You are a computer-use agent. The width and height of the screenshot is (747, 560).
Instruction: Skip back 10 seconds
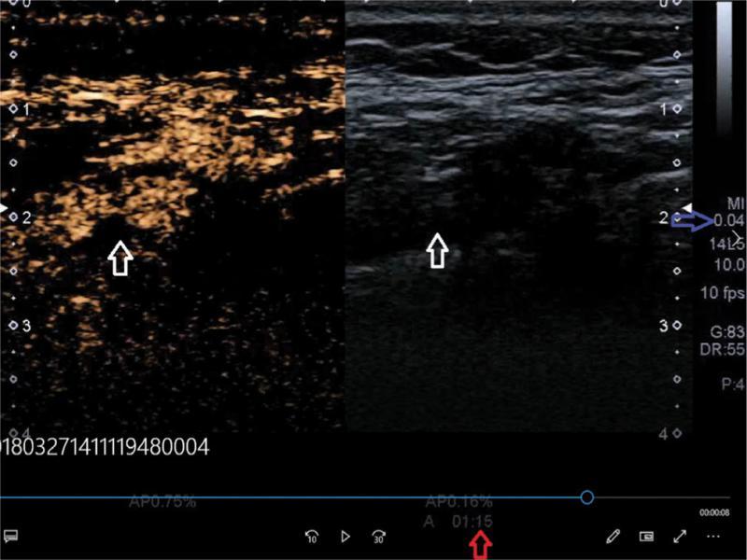tap(313, 537)
